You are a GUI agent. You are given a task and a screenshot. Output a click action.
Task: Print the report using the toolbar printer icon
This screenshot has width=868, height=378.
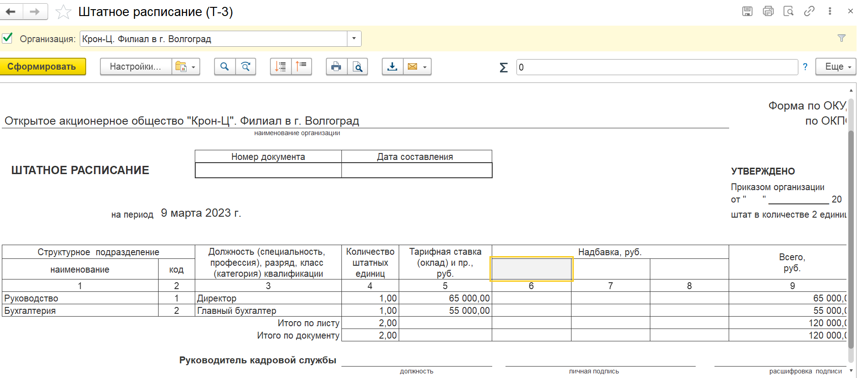336,67
